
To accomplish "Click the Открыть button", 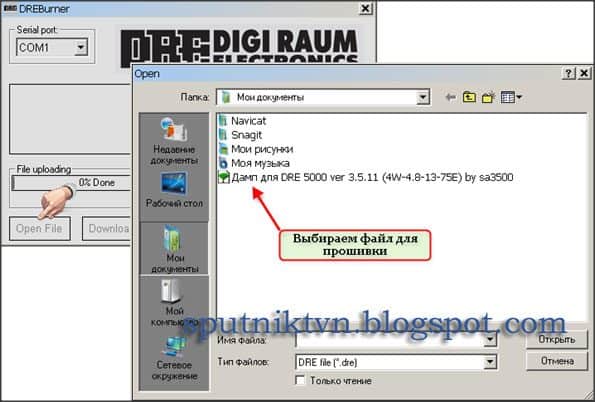I will (x=557, y=339).
